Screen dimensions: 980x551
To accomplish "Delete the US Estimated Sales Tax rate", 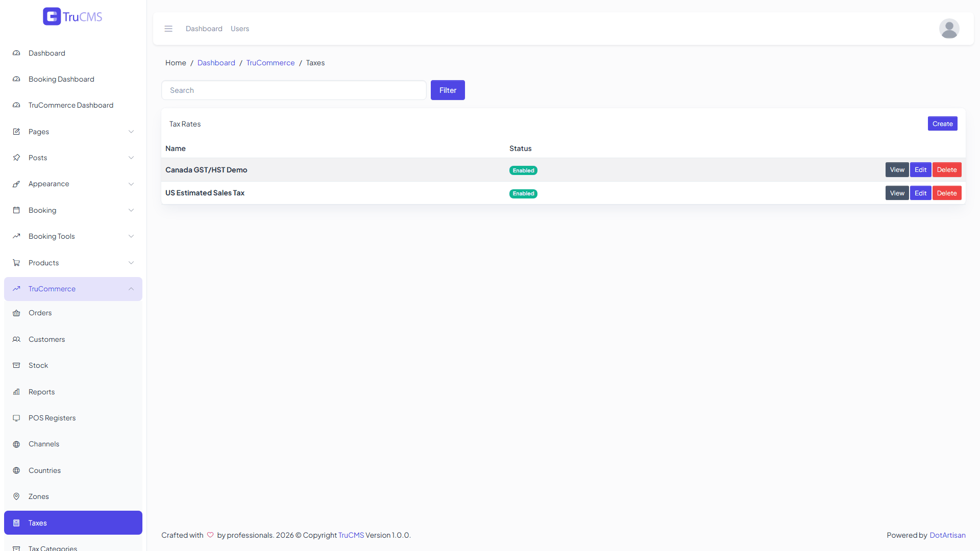I will coord(947,193).
